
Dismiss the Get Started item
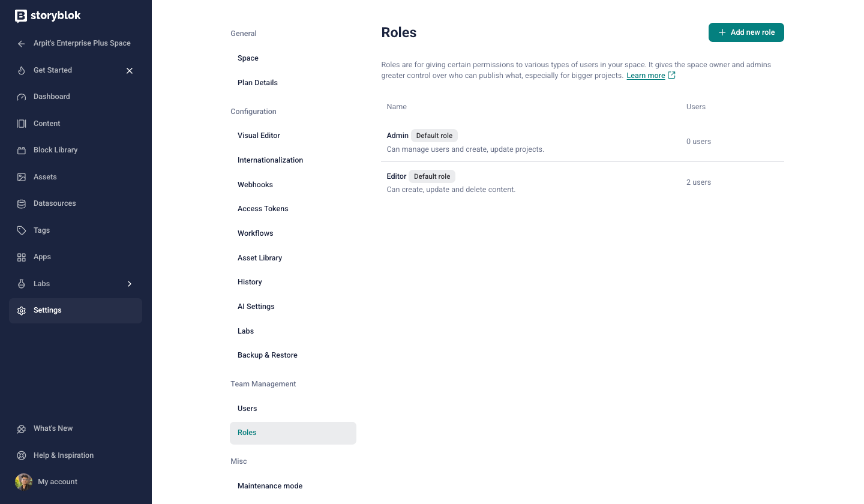click(130, 71)
